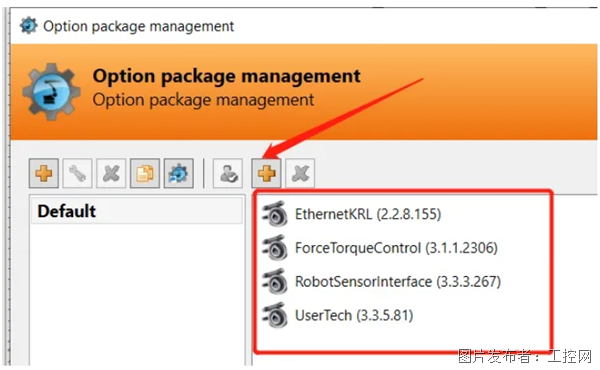Image resolution: width=600 pixels, height=370 pixels.
Task: Select the EthernetKRL package icon
Action: [x=275, y=214]
